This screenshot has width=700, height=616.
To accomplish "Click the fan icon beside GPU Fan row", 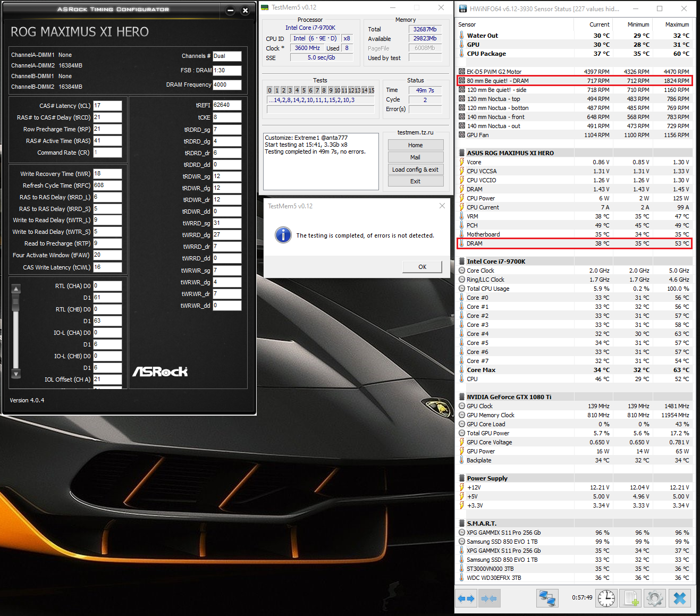I will click(x=462, y=135).
